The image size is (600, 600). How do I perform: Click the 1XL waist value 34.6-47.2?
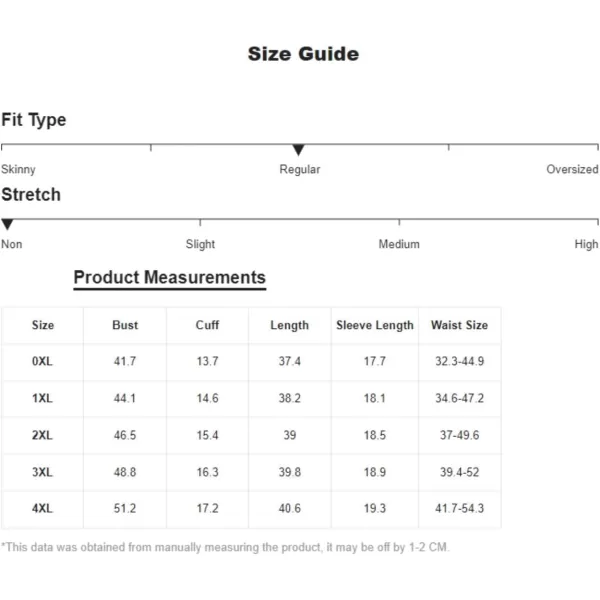[x=460, y=398]
